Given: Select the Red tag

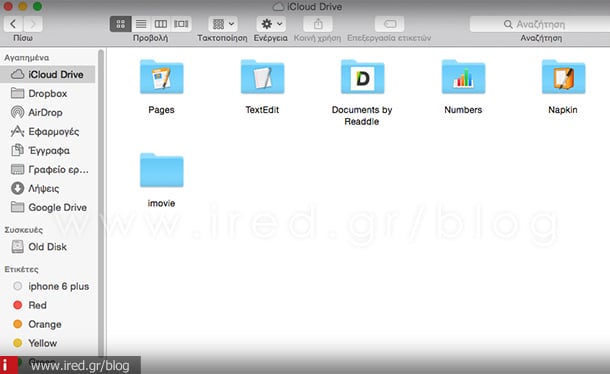Looking at the screenshot, I should tap(47, 306).
